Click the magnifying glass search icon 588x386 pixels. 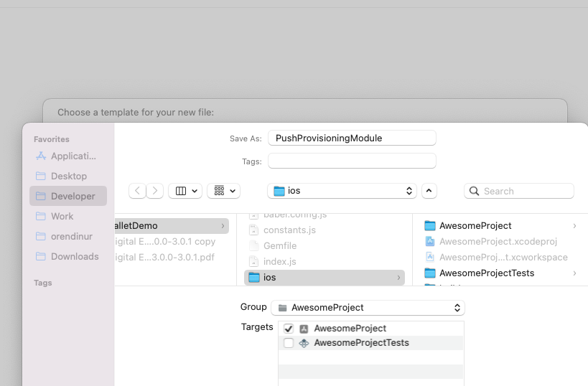(x=475, y=192)
